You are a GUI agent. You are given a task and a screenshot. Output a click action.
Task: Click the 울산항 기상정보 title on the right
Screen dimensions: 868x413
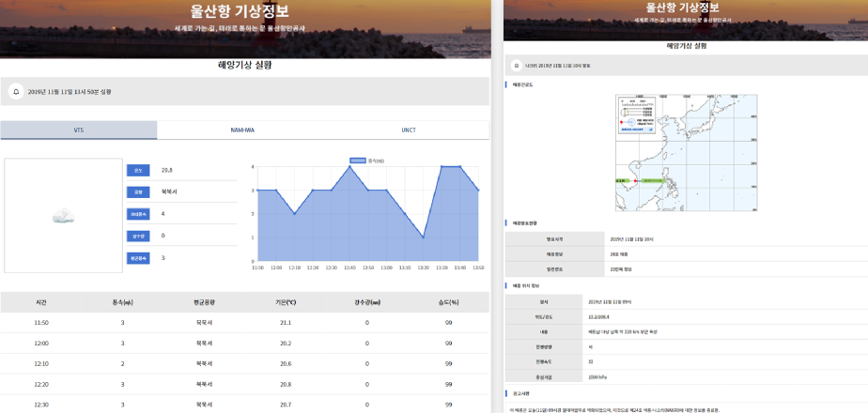[x=685, y=8]
